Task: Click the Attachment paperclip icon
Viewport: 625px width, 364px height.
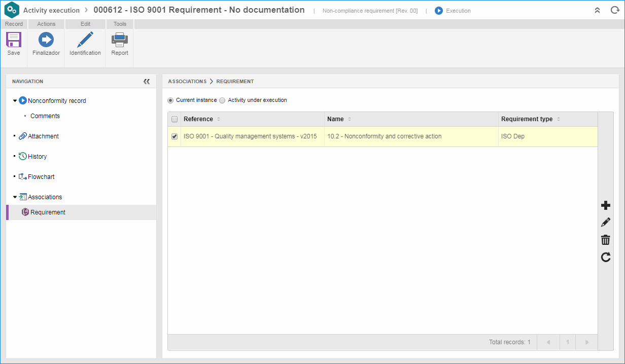Action: [23, 136]
